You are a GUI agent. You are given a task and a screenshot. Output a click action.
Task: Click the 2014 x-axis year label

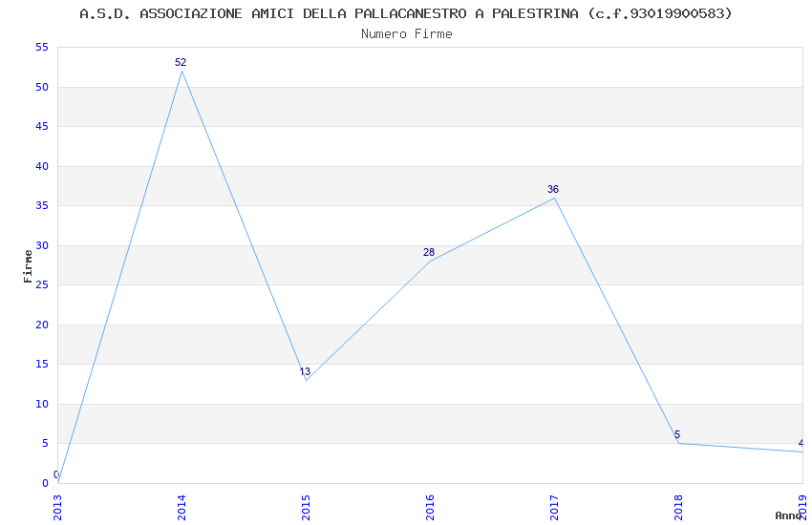point(182,506)
